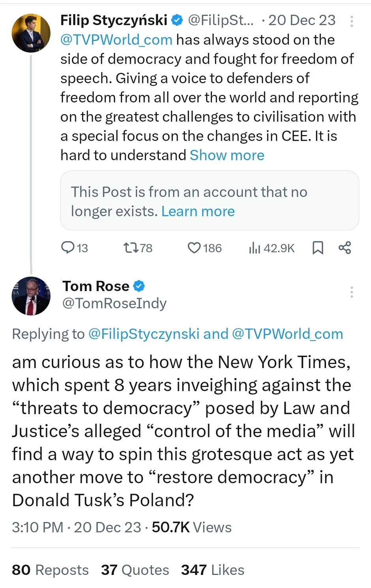Open Tom Rose's profile picture

pyautogui.click(x=31, y=296)
